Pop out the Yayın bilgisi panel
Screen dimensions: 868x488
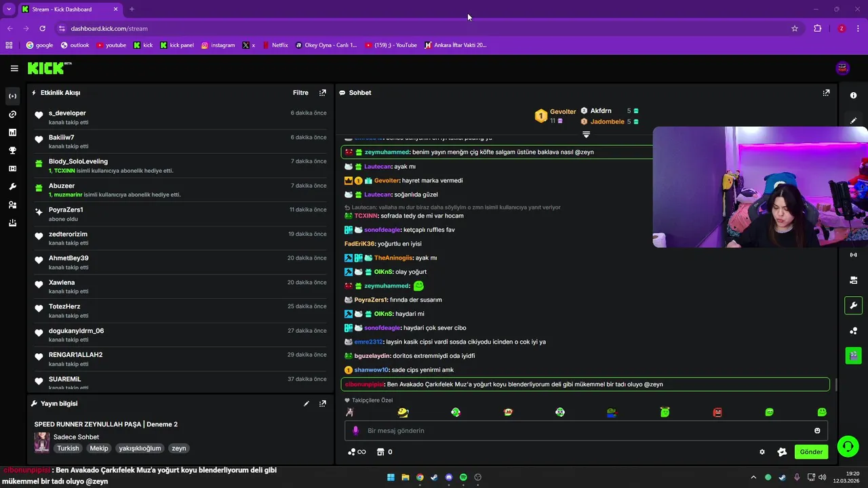click(323, 403)
